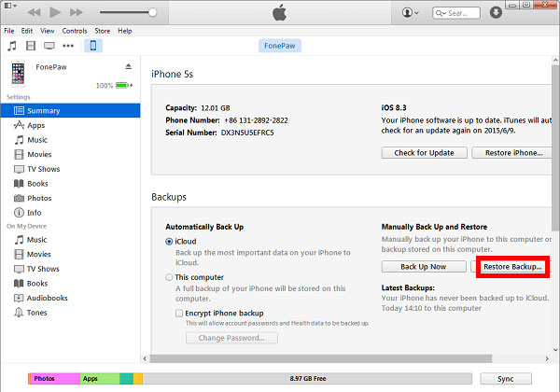Open Books under On My Device
Screen dimensions: 560x392
click(70, 283)
